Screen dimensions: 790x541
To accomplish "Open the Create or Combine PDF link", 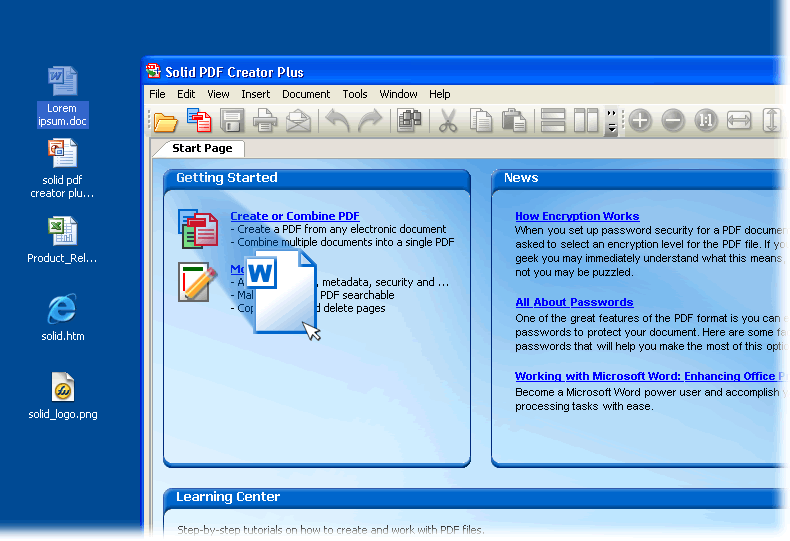I will [x=295, y=216].
